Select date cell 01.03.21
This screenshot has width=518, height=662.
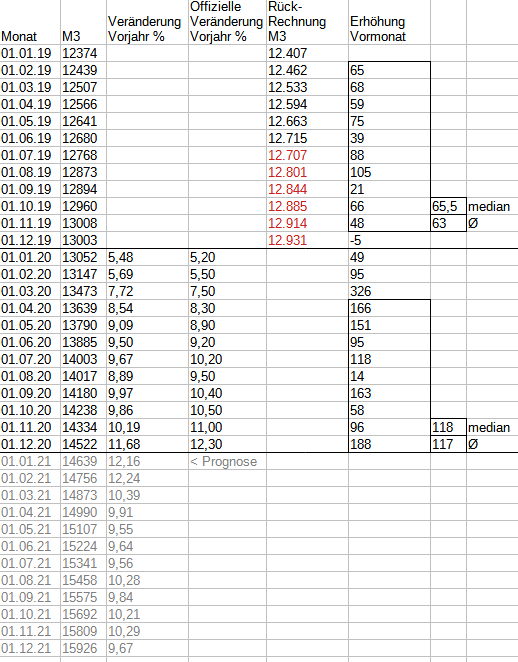coord(30,495)
